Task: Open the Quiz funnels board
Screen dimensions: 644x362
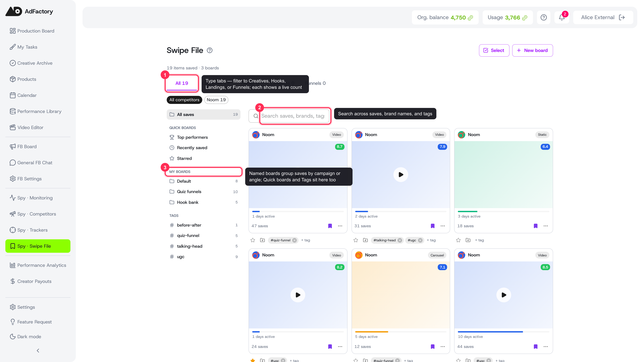Action: pos(204,192)
